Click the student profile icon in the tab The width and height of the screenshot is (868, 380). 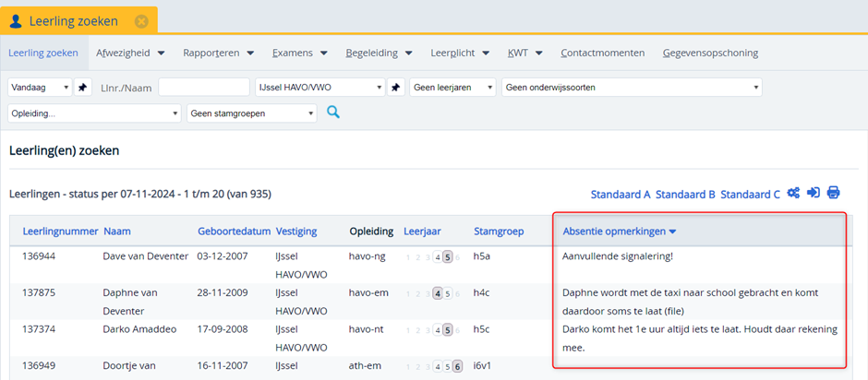17,21
